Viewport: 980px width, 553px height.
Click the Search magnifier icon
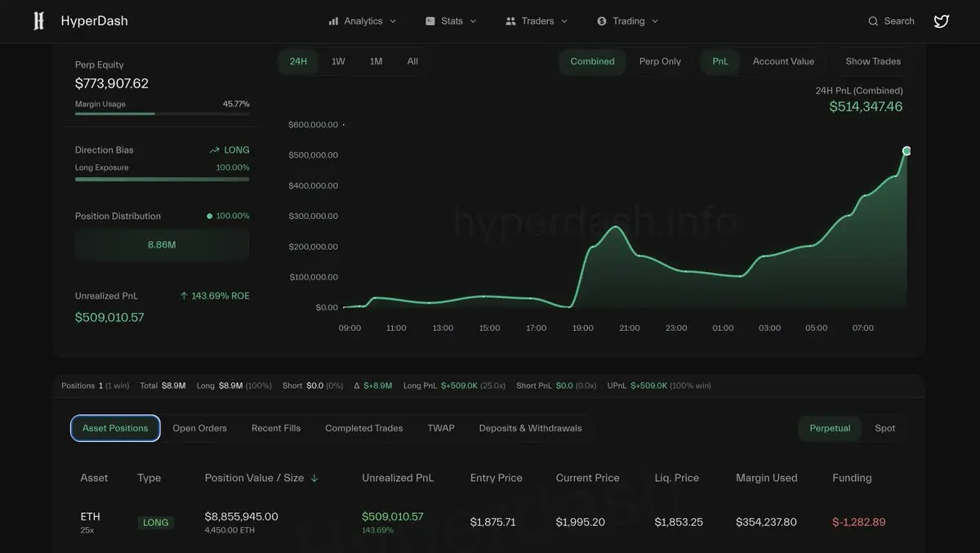(873, 21)
